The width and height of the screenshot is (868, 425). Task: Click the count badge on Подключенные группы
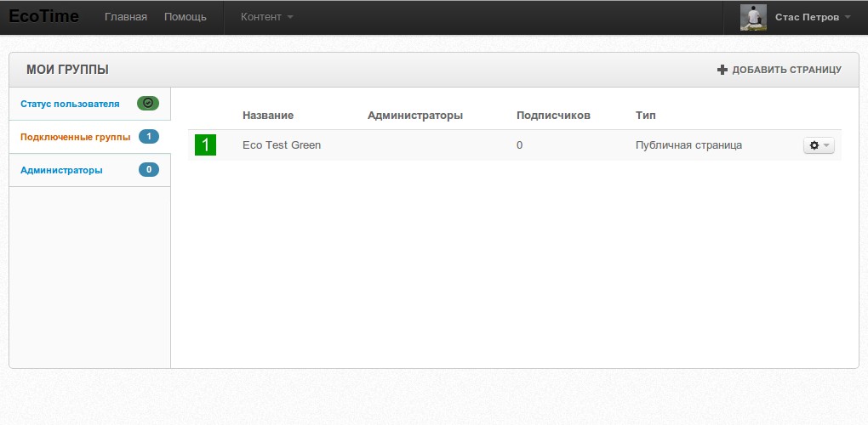coord(148,137)
